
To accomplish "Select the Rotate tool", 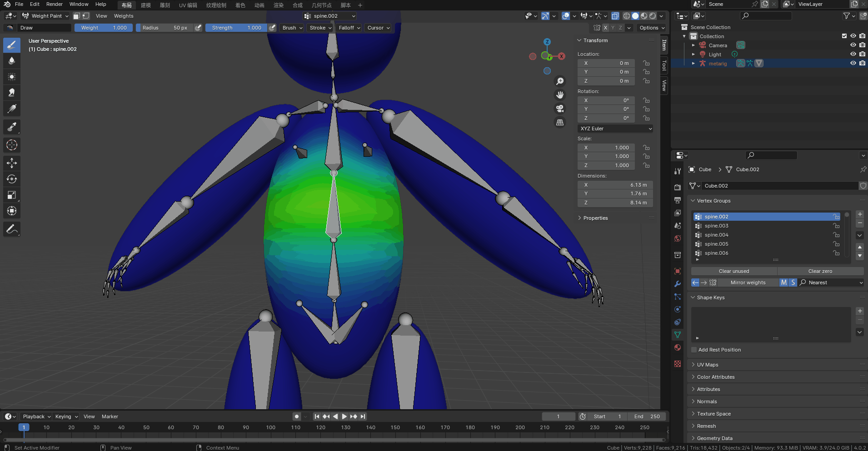I will pos(12,179).
